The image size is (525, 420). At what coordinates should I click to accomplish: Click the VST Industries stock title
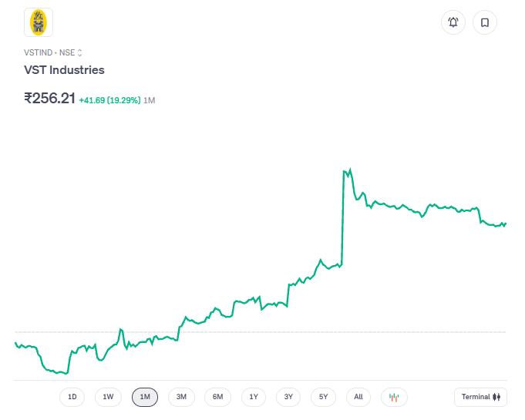click(x=65, y=70)
